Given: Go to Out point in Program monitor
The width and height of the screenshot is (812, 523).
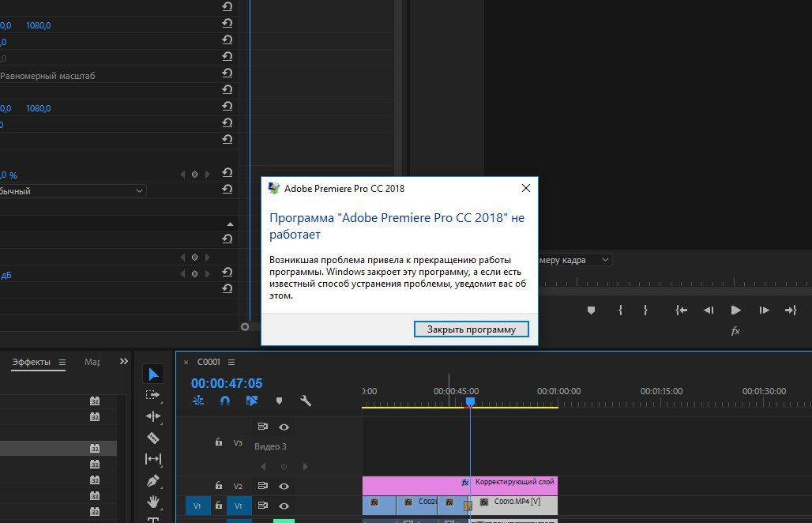Looking at the screenshot, I should pyautogui.click(x=790, y=310).
